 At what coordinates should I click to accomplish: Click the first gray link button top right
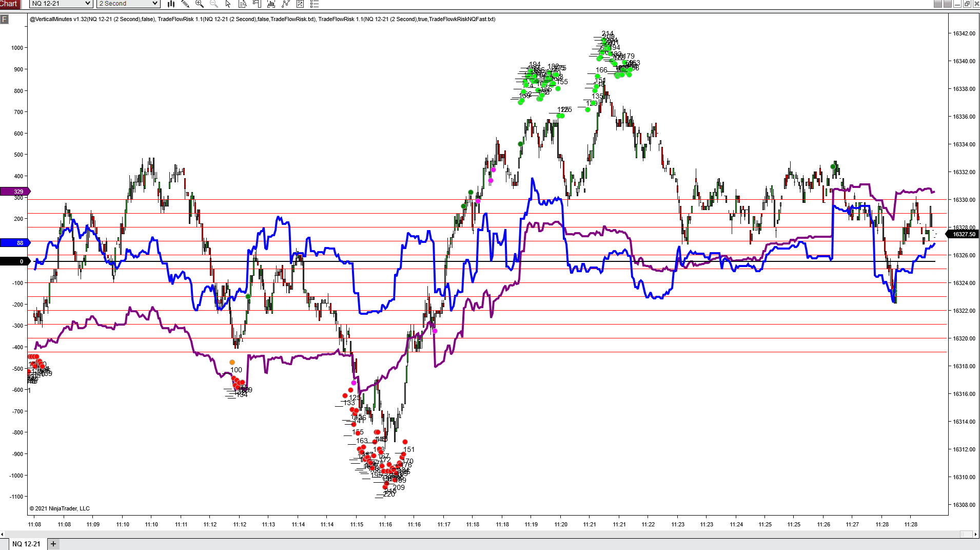tap(938, 4)
